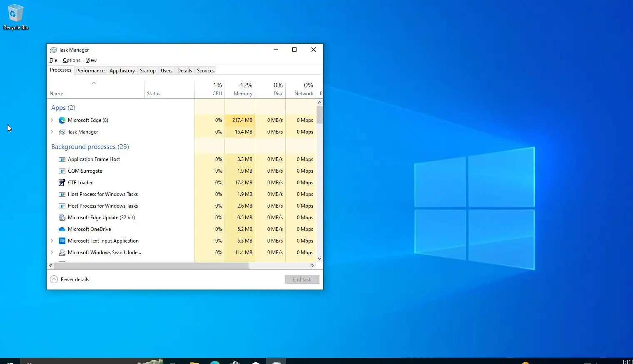Select the Recycle Bin desktop icon

click(x=16, y=17)
